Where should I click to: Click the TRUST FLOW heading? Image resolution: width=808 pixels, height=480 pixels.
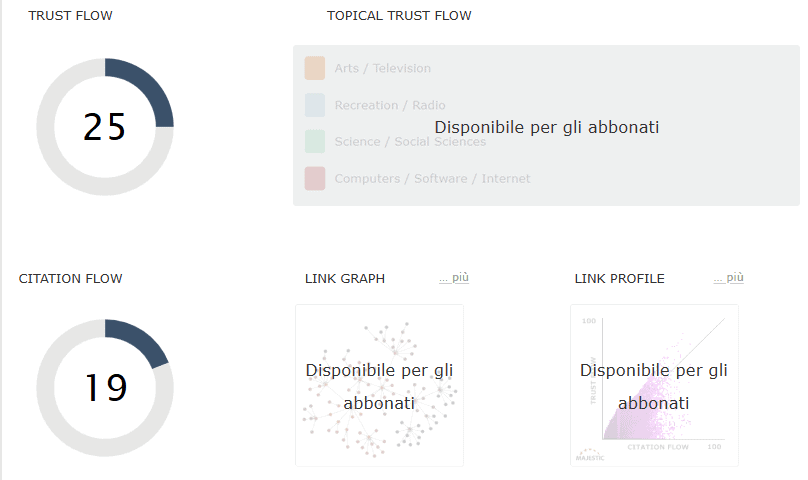[x=70, y=16]
